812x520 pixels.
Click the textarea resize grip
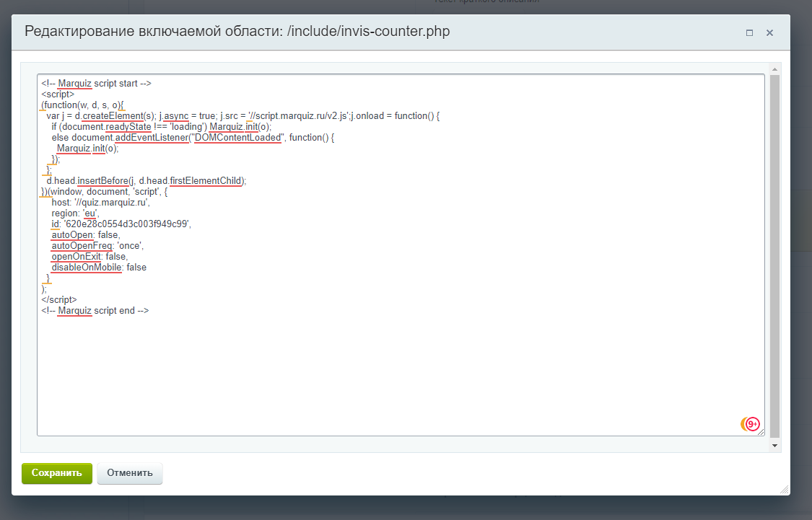click(761, 432)
